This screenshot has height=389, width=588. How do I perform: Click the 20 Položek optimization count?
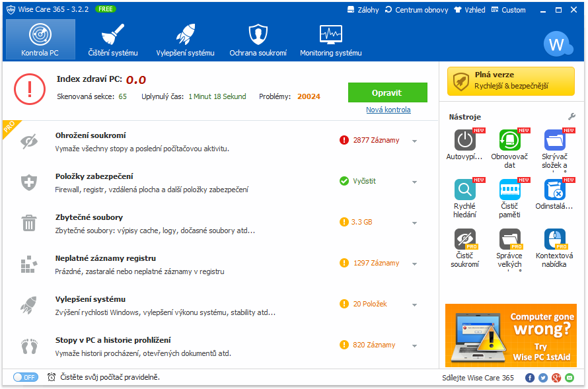(370, 304)
